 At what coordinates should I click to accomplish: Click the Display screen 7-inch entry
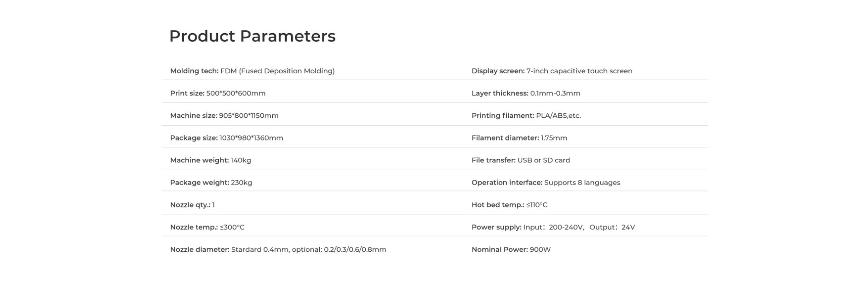[552, 71]
